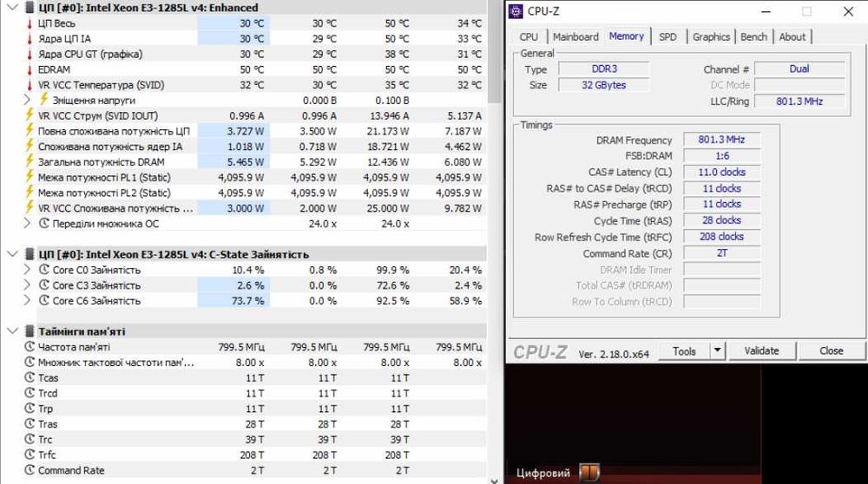Screen dimensions: 868x484
Task: Click clock icon beside 'Tras'
Action: pyautogui.click(x=30, y=424)
